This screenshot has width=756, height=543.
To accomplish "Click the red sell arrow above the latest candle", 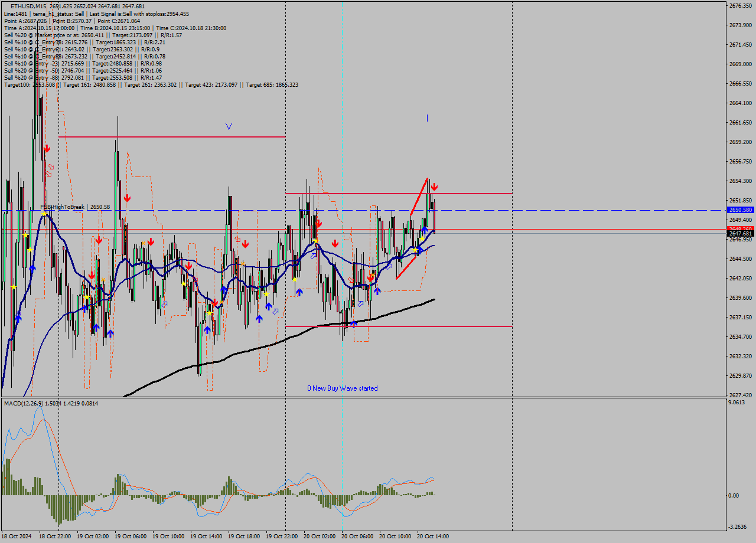I will coord(434,187).
